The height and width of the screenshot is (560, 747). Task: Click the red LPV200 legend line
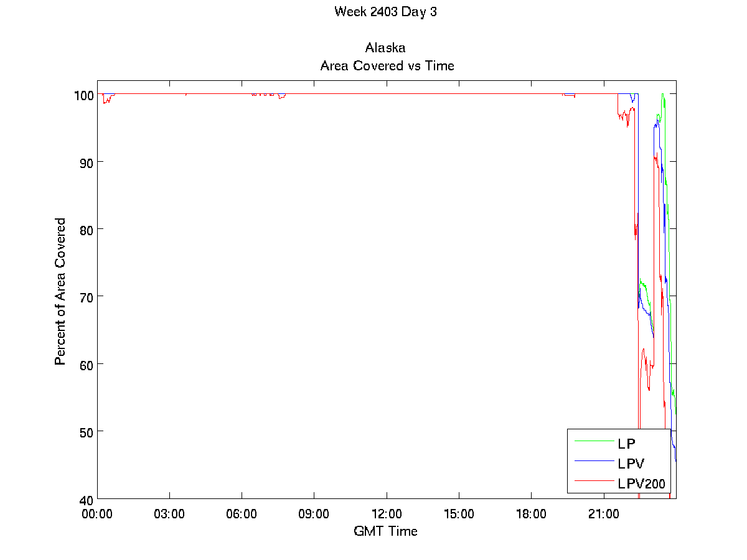(x=593, y=480)
